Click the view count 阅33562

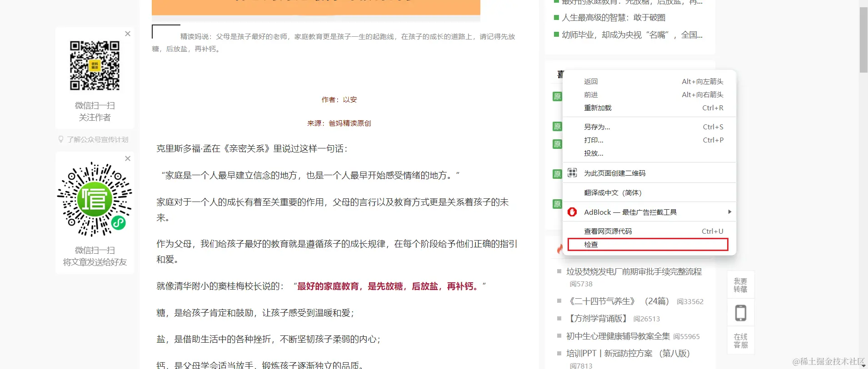coord(690,301)
